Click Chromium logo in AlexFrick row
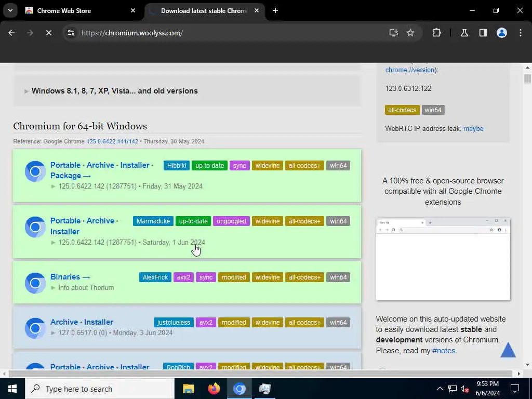532x399 pixels. (35, 283)
